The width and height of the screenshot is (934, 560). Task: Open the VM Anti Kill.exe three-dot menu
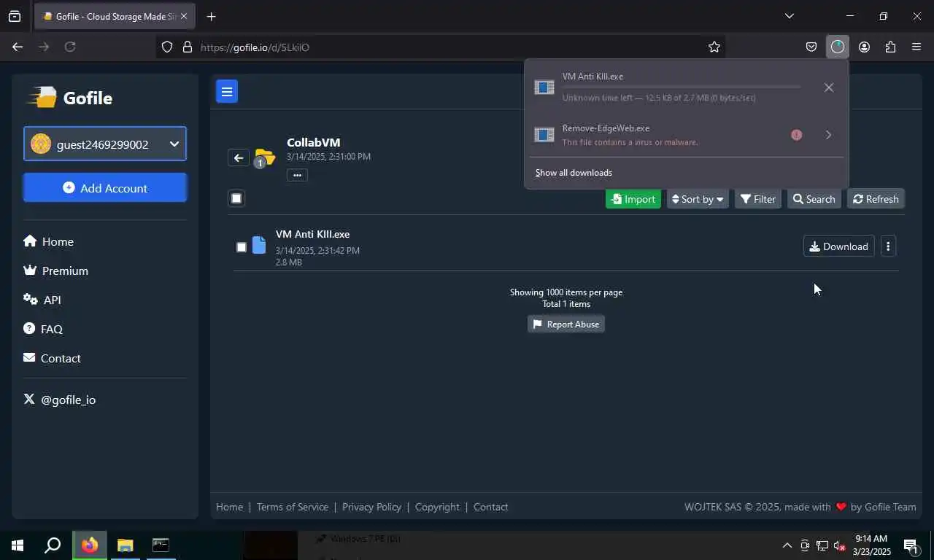tap(888, 246)
